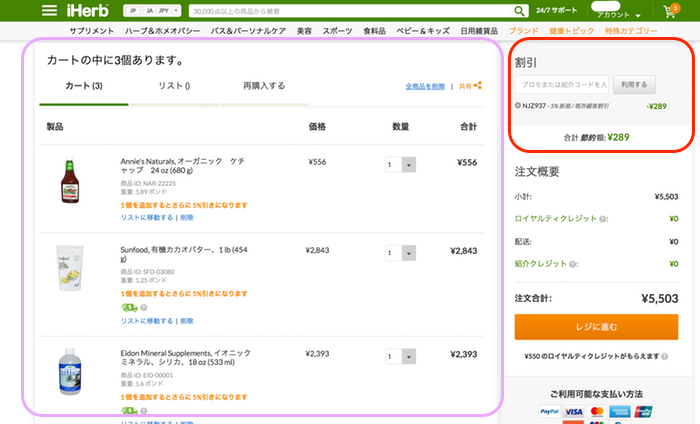Open the hamburger menu icon
This screenshot has width=700, height=424.
49,10
